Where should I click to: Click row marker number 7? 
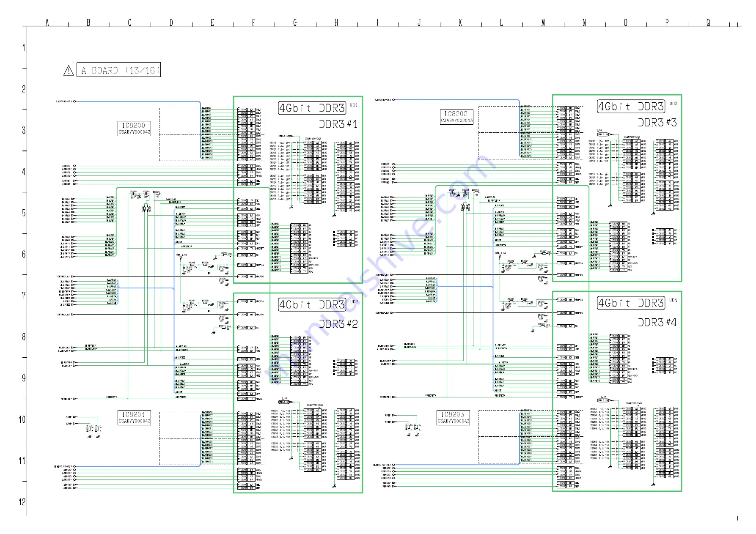tap(24, 296)
